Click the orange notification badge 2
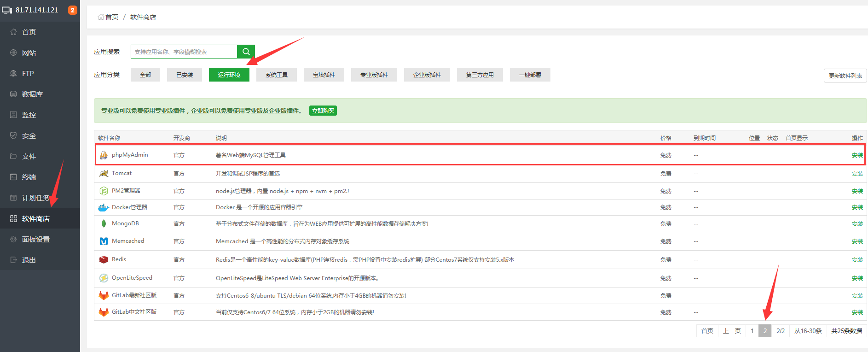Screen dimensions: 868x352 click(73, 10)
